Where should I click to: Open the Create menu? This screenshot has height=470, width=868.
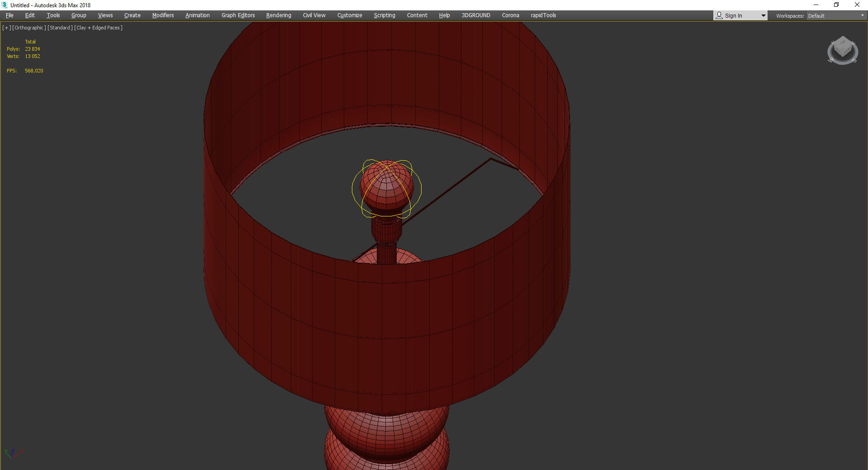133,15
